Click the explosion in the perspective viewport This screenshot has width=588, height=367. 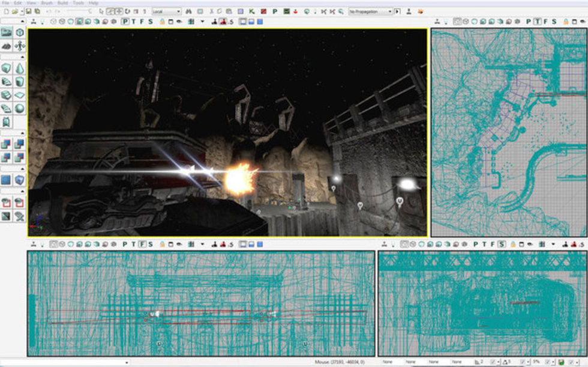point(240,180)
